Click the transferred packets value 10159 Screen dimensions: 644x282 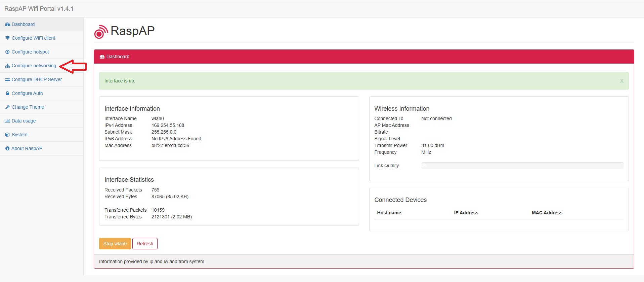point(158,210)
